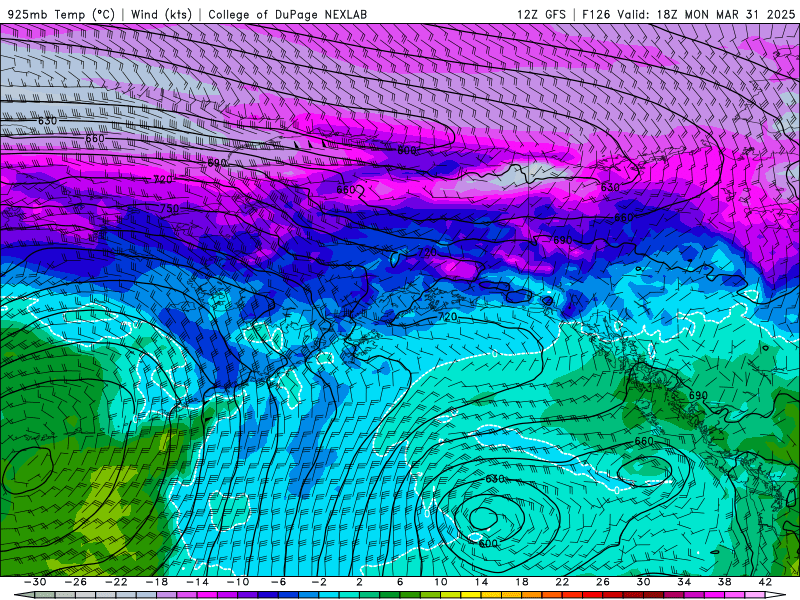Select the '38' legend label
800x600 pixels.
click(724, 582)
